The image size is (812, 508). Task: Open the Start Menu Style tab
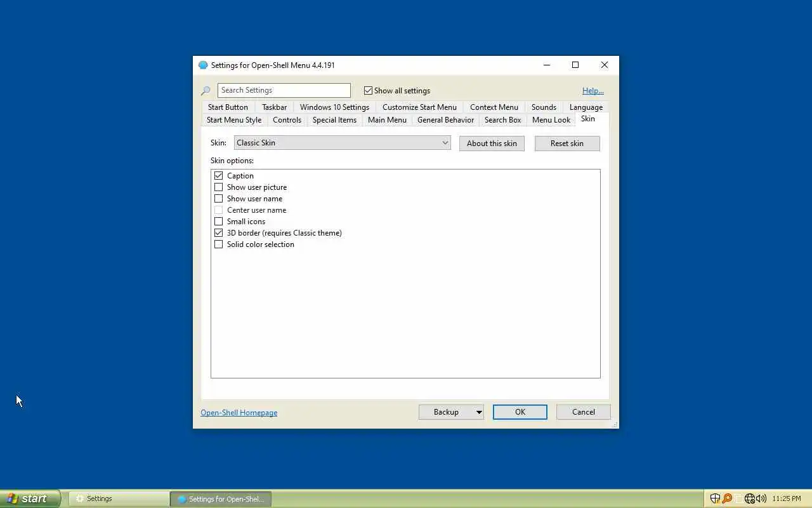(x=234, y=119)
